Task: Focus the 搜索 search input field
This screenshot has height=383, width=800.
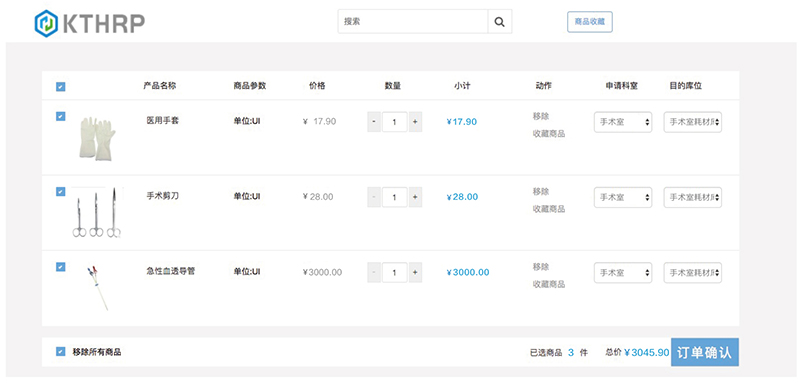Action: point(413,22)
